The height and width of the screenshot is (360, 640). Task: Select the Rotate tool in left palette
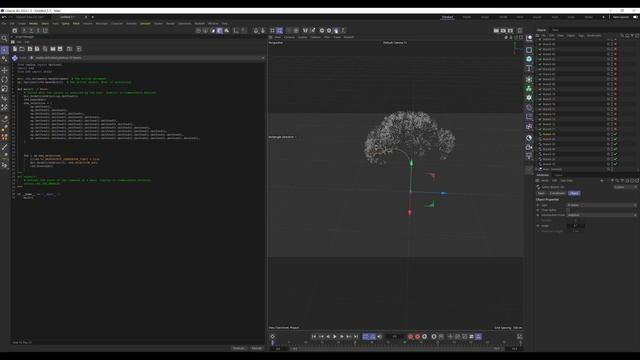[x=4, y=79]
